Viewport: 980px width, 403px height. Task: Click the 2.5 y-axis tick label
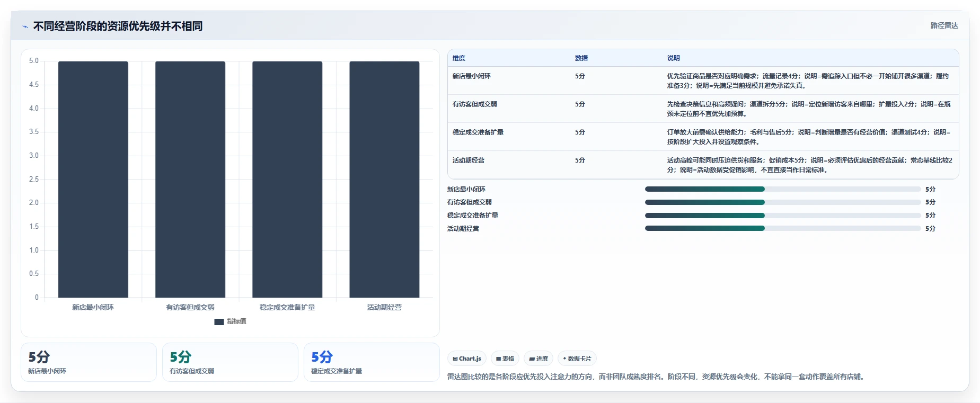click(34, 180)
